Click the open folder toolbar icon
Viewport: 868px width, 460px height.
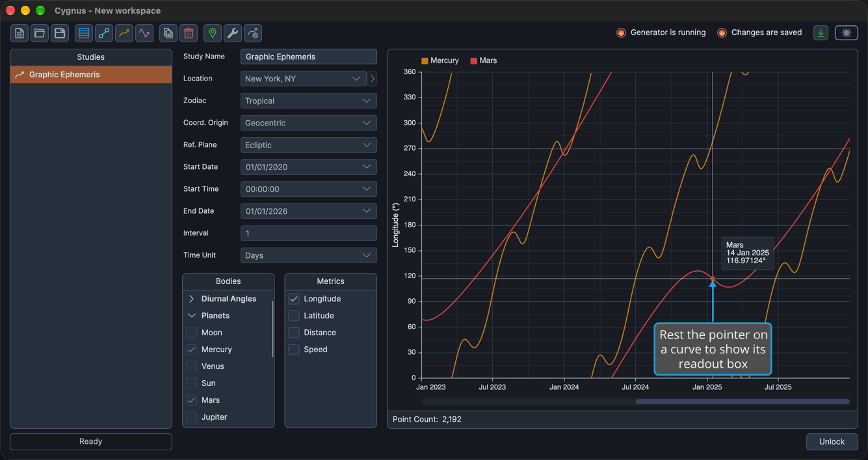[x=40, y=33]
